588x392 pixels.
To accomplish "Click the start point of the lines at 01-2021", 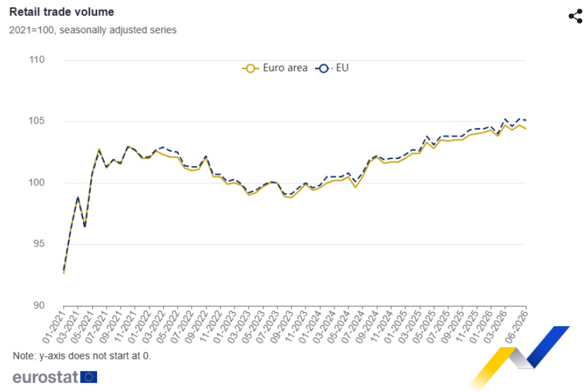I will tap(64, 271).
